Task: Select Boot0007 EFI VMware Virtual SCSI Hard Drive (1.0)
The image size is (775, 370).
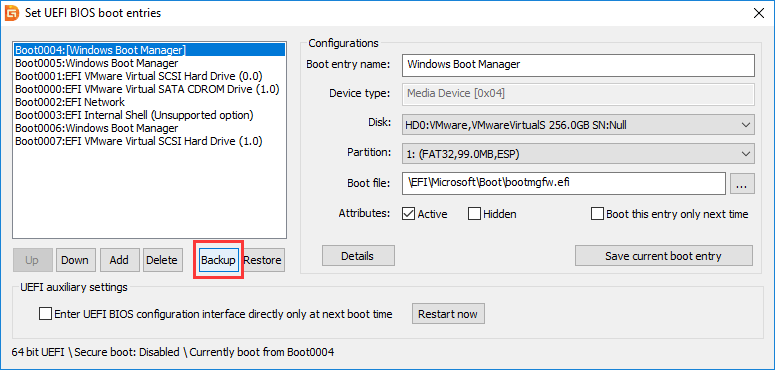Action: pos(149,141)
